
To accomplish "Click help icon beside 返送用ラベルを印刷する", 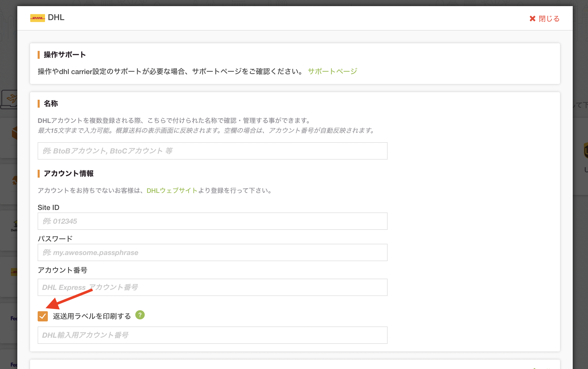I will (140, 315).
